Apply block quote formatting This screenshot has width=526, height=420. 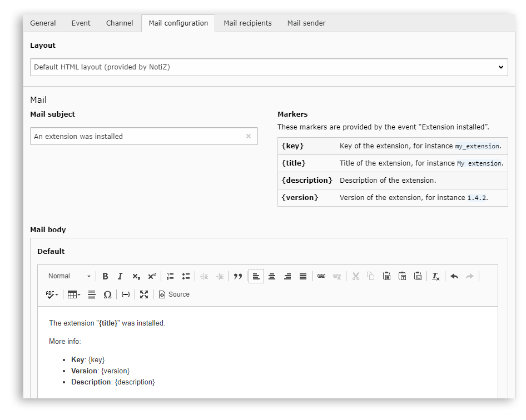[x=238, y=276]
